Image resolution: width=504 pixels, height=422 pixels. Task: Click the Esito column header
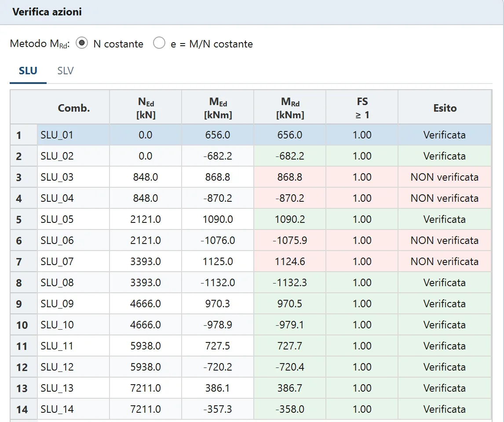point(445,108)
